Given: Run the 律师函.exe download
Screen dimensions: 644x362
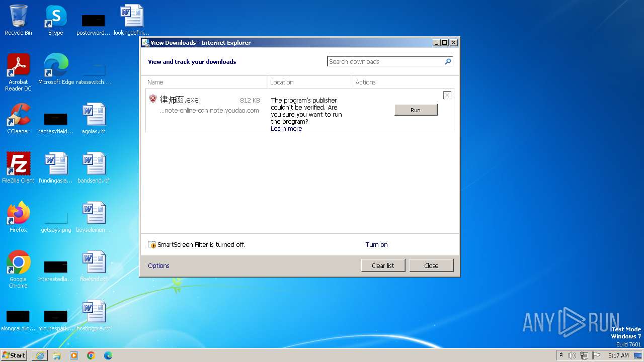Looking at the screenshot, I should pyautogui.click(x=416, y=110).
